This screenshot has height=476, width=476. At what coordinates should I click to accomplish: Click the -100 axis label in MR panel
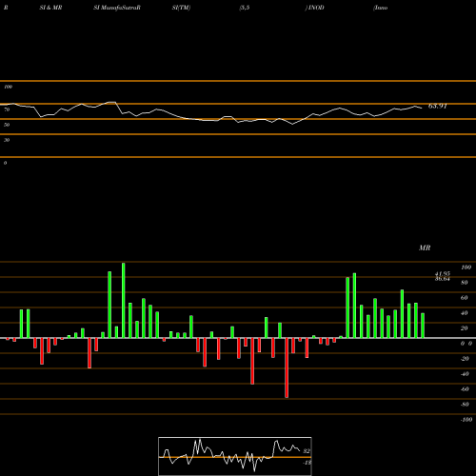(466, 420)
